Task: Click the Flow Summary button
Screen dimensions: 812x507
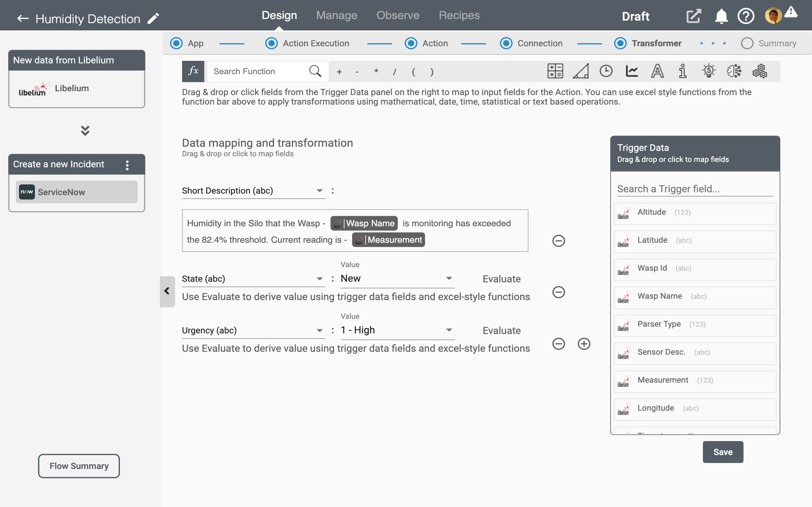Action: [x=79, y=465]
